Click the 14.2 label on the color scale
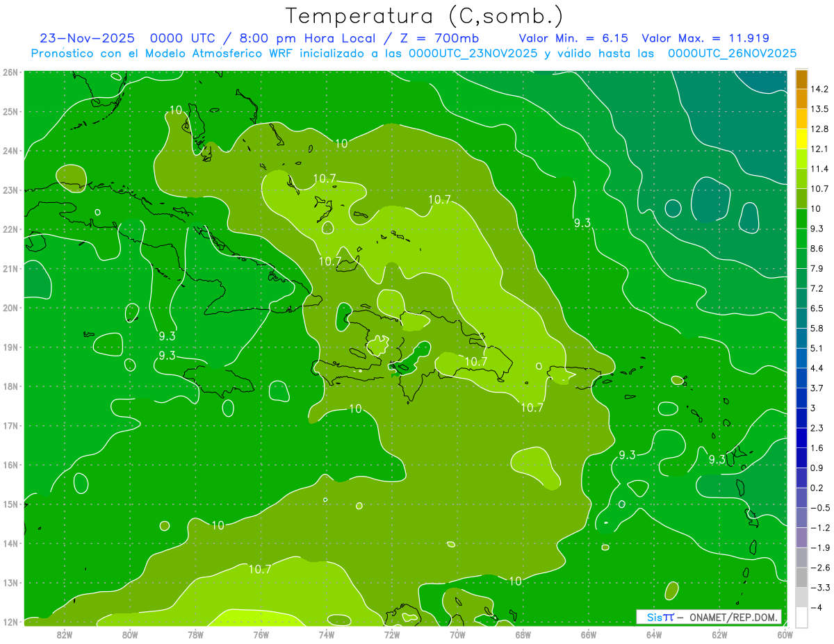 pos(819,89)
